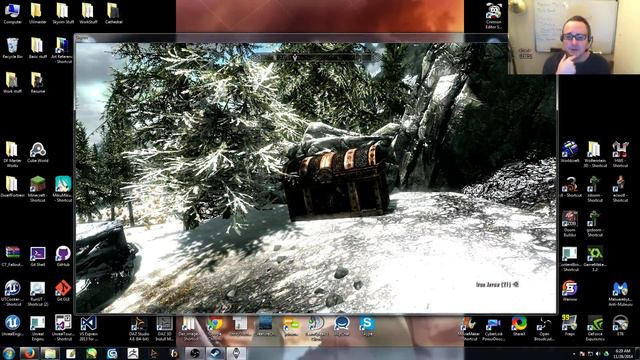Open the DwarfFortress folder icon
Screen dimensions: 640x360
[x=12, y=187]
